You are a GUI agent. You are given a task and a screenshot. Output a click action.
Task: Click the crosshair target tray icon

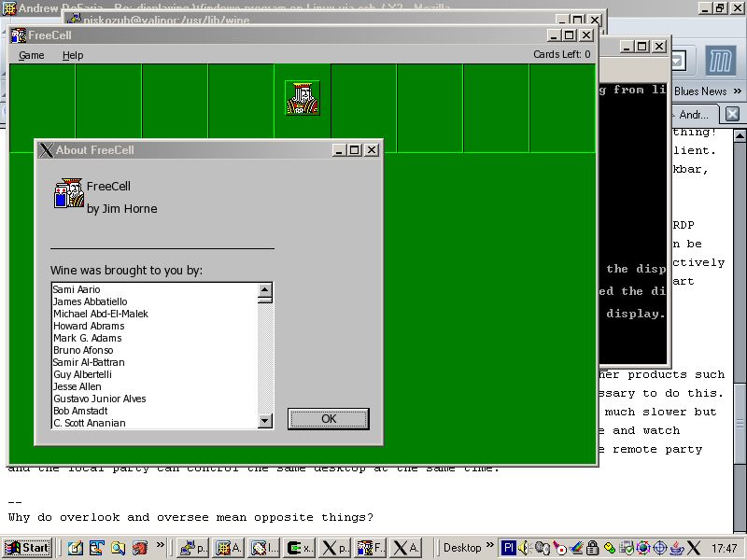point(660,548)
